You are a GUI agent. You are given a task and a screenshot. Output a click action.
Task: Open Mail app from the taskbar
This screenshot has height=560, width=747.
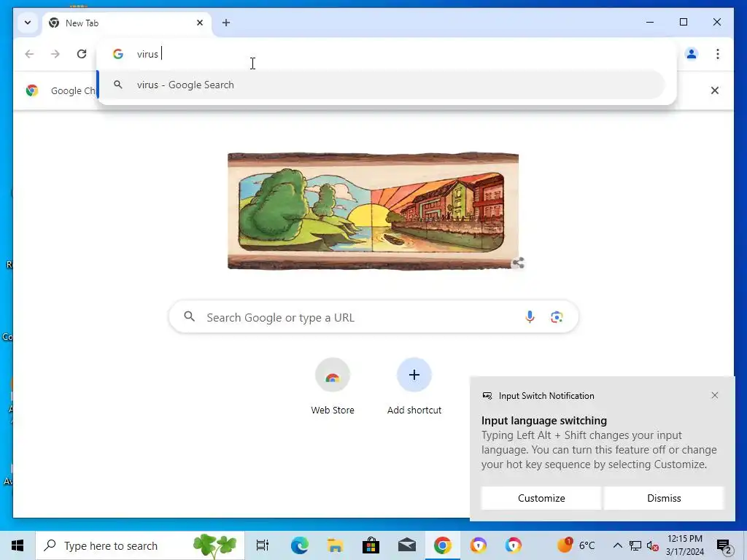tap(407, 545)
